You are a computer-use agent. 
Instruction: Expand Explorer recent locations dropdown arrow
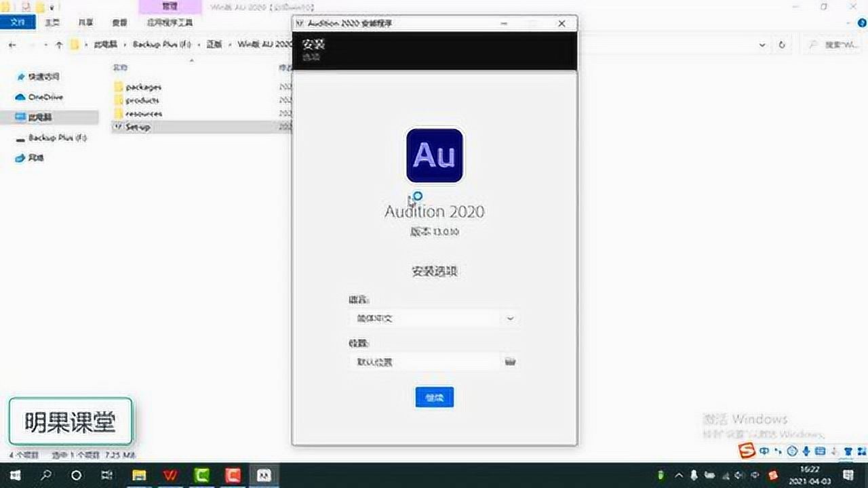pos(45,45)
